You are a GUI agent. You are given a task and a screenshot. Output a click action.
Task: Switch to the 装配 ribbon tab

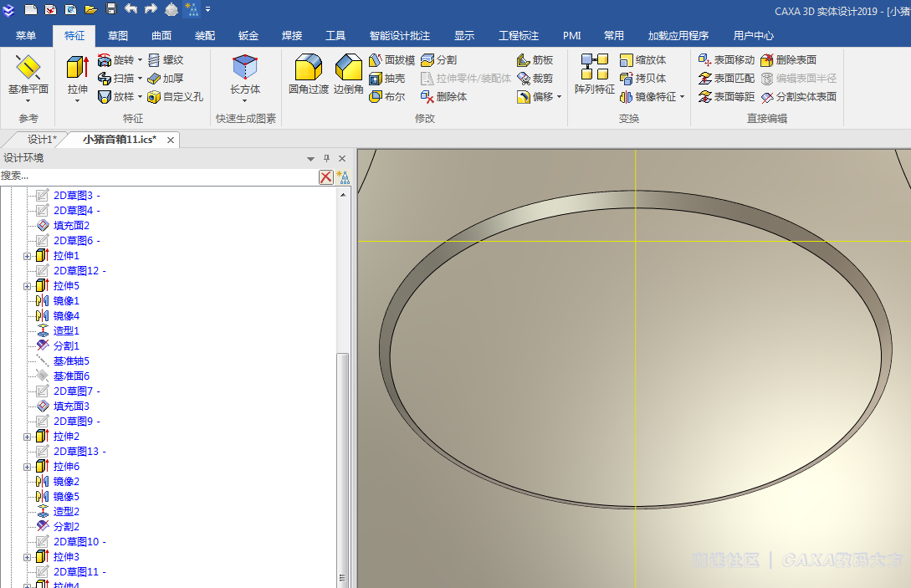[x=205, y=35]
